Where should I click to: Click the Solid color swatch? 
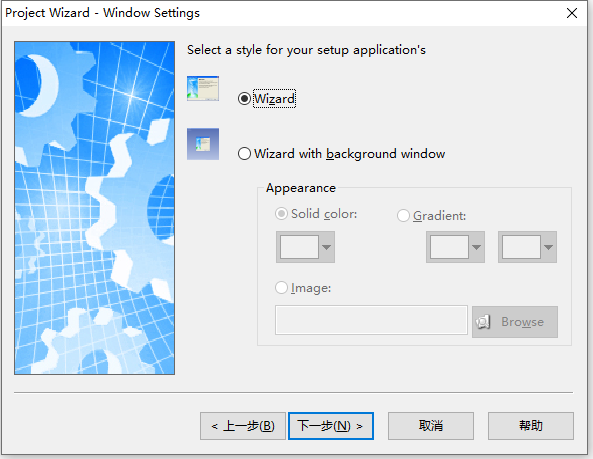299,247
